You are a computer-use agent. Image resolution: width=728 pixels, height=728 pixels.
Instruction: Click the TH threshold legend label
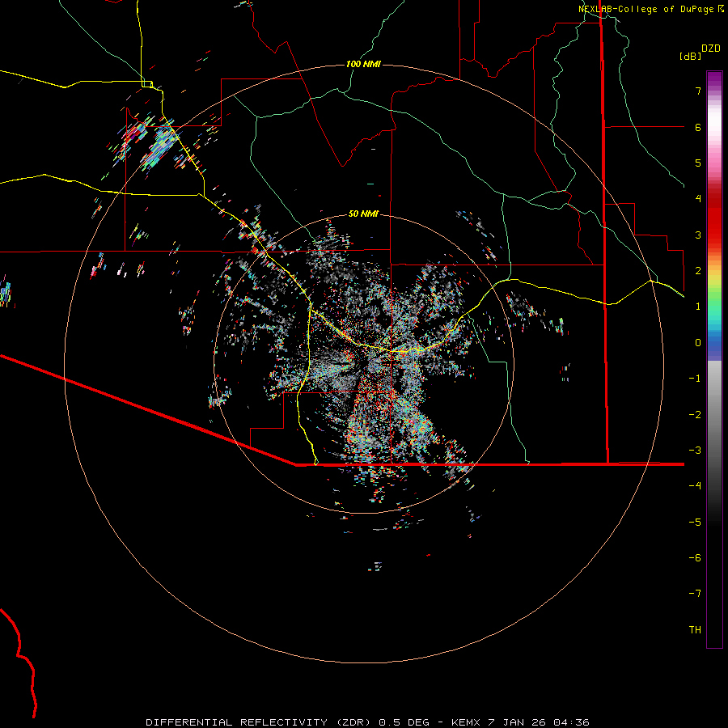pyautogui.click(x=695, y=630)
